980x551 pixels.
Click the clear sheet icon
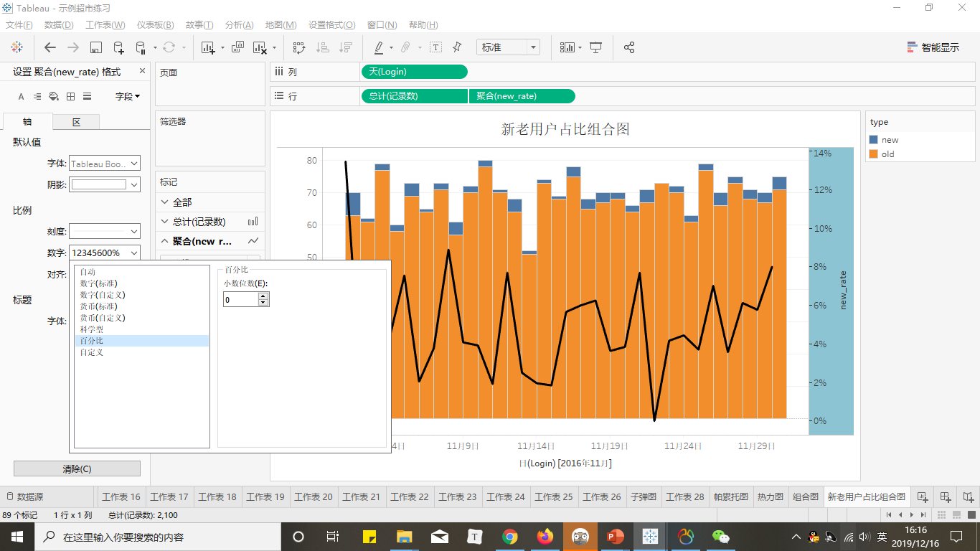[260, 47]
